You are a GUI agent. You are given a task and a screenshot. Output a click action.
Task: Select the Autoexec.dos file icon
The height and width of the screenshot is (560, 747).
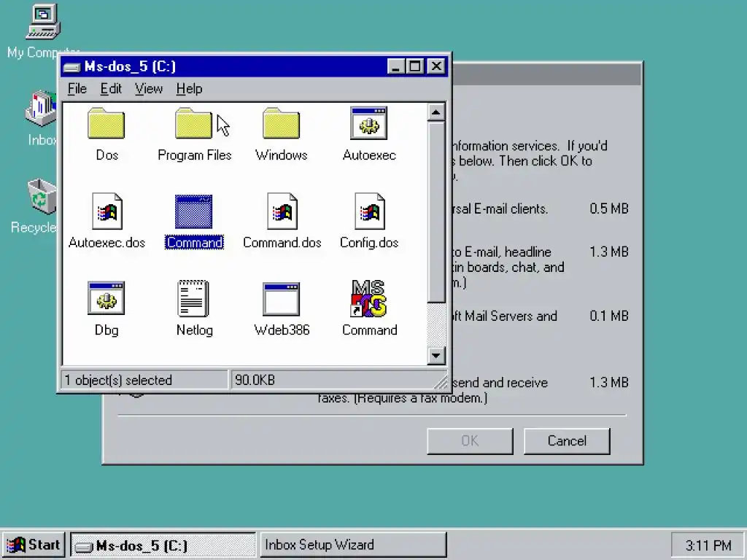pos(107,211)
